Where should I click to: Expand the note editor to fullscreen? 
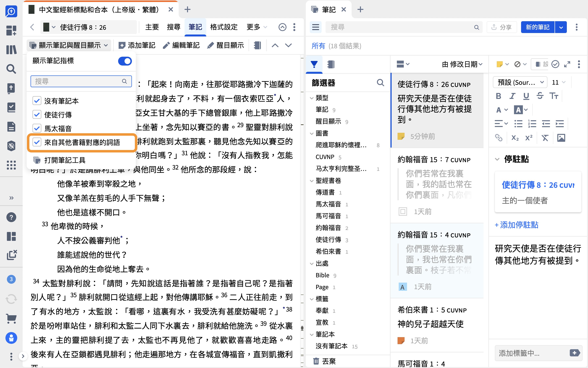click(567, 64)
